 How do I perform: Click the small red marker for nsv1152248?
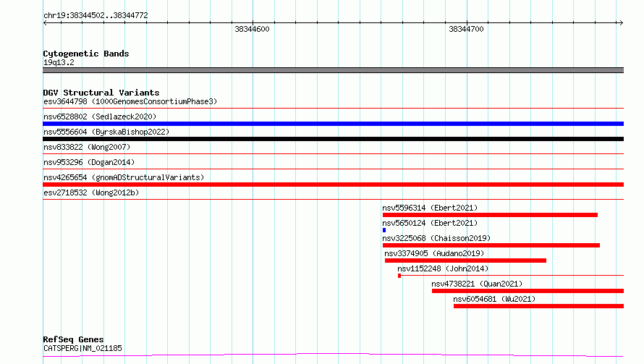coord(399,276)
